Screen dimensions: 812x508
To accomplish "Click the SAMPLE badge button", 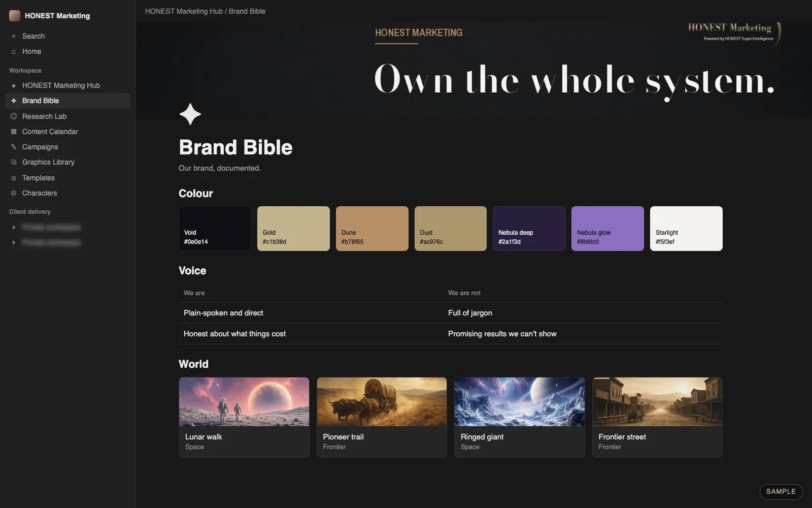I will (781, 491).
